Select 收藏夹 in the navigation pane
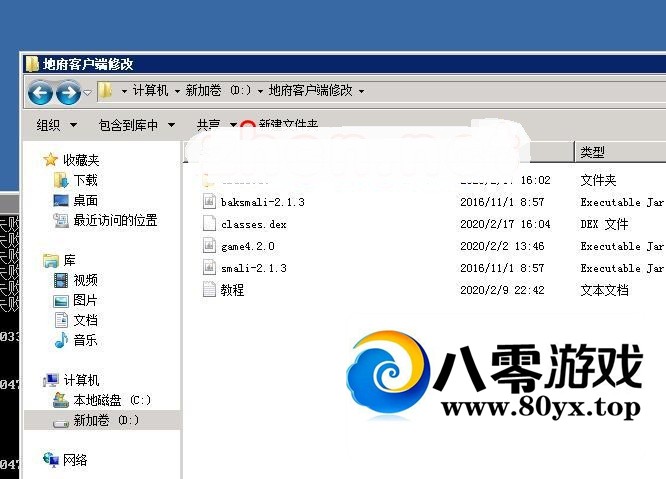The width and height of the screenshot is (666, 479). (81, 160)
